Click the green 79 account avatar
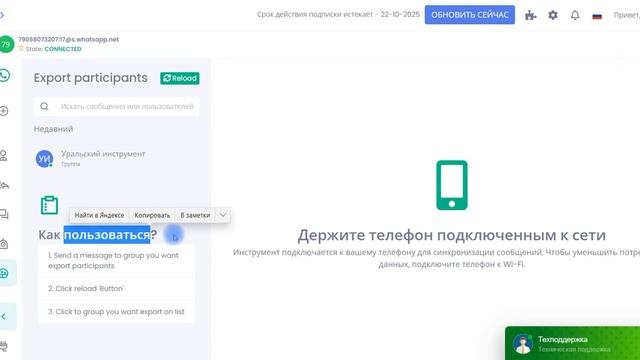Image resolution: width=640 pixels, height=360 pixels. (6, 44)
